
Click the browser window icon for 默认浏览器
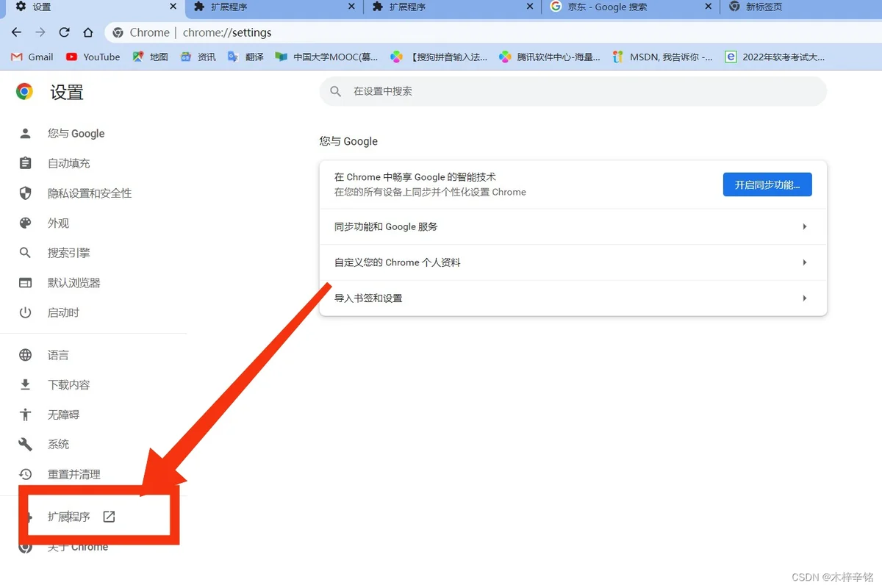coord(26,283)
